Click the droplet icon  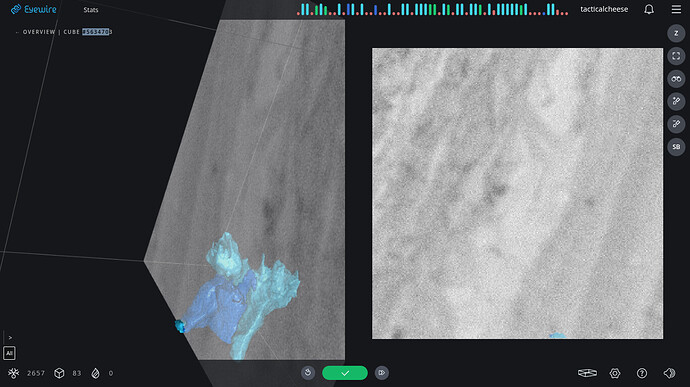(95, 373)
